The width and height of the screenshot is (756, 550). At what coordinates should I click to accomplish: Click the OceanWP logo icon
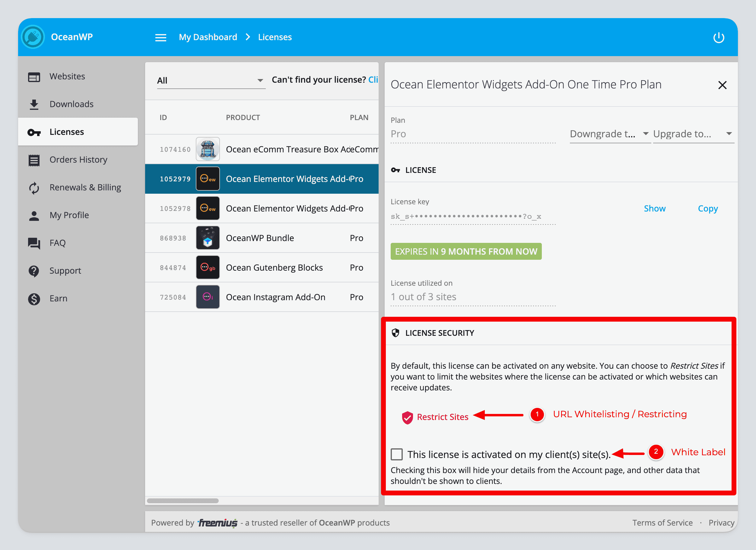(x=33, y=37)
